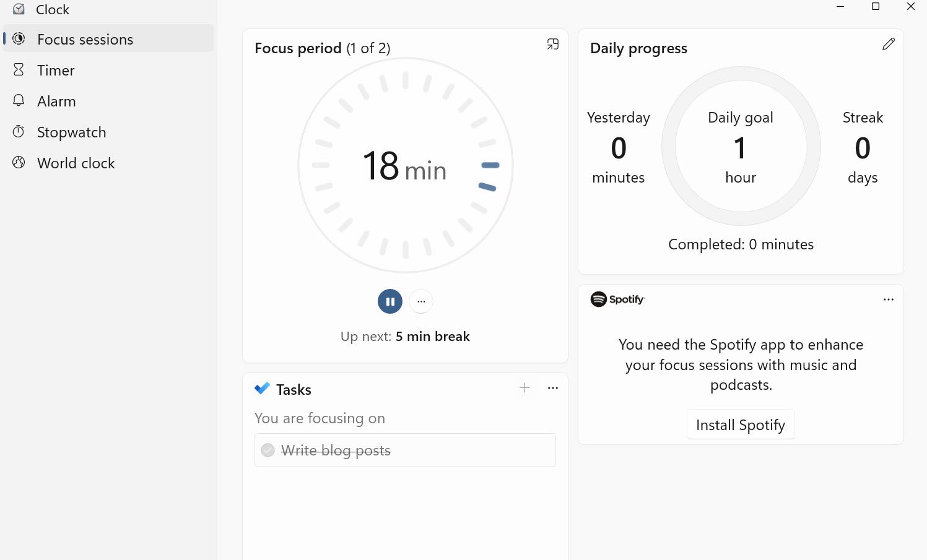The width and height of the screenshot is (927, 560).
Task: Select the Stopwatch hourglass-style icon
Action: (19, 132)
